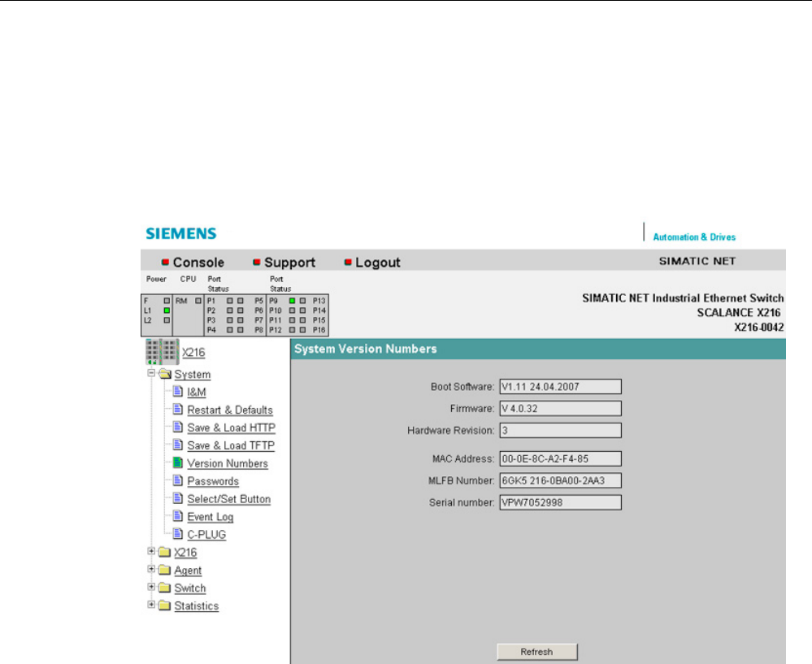Expand the Switch folder

click(151, 587)
